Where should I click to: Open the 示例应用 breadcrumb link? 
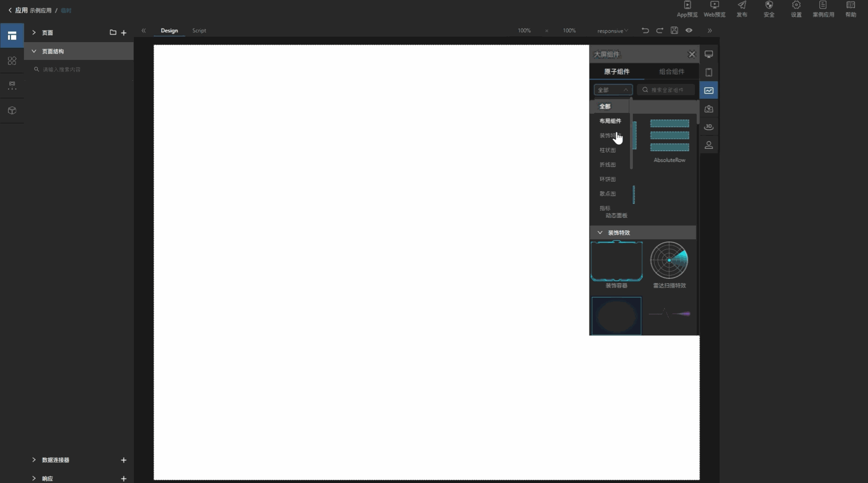point(41,11)
